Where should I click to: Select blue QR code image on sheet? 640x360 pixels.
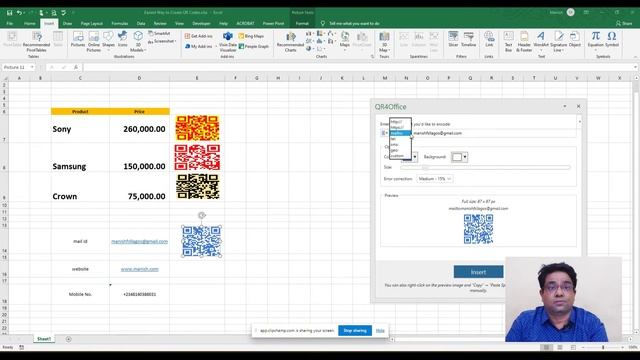[202, 241]
